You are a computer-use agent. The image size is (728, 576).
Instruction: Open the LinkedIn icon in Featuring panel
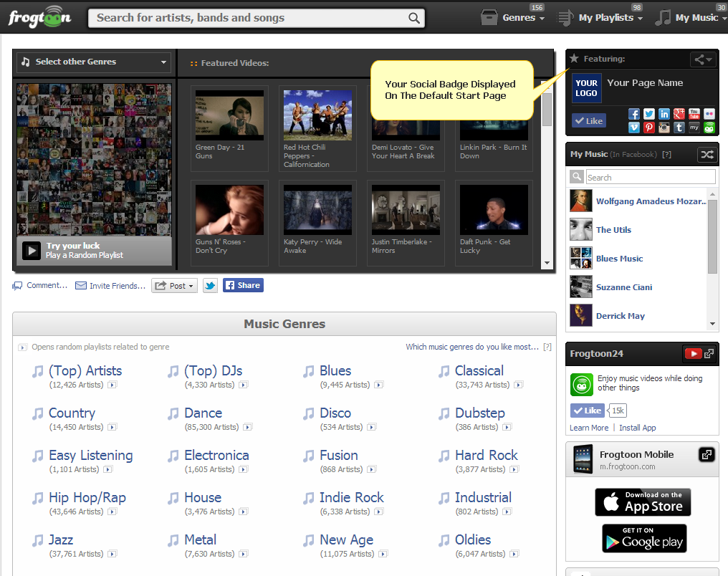pos(664,114)
